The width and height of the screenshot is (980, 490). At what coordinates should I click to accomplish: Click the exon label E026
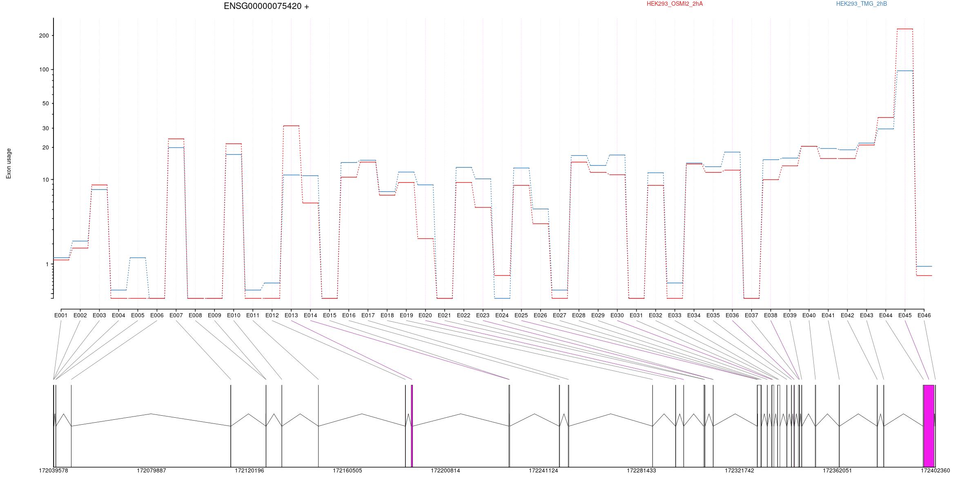click(540, 315)
